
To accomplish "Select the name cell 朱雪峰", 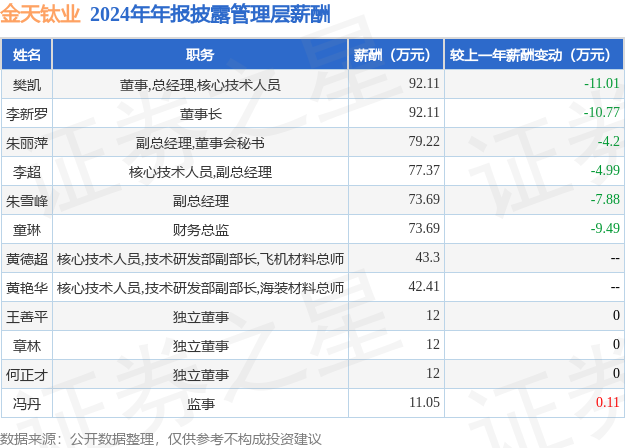I will click(27, 201).
